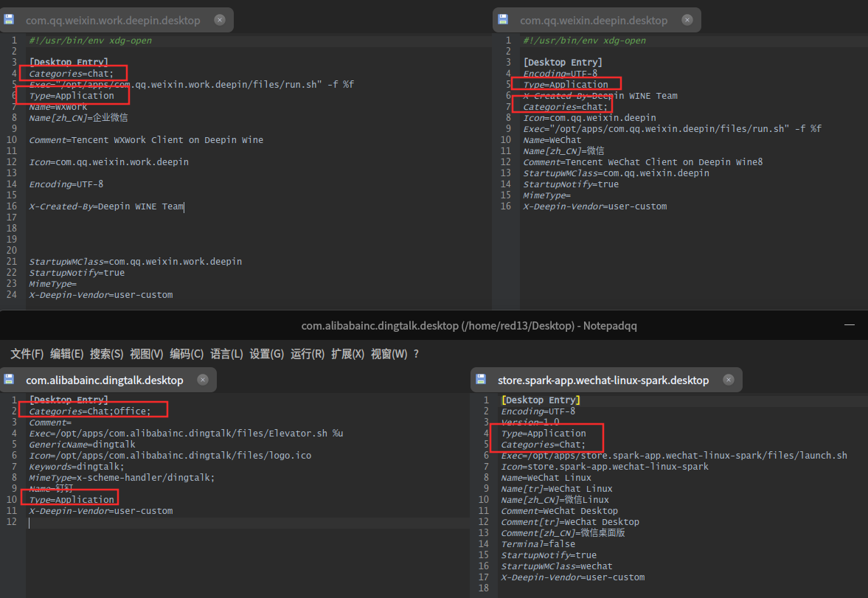This screenshot has height=598, width=868.
Task: Open the 视图(V) menu
Action: click(x=147, y=354)
